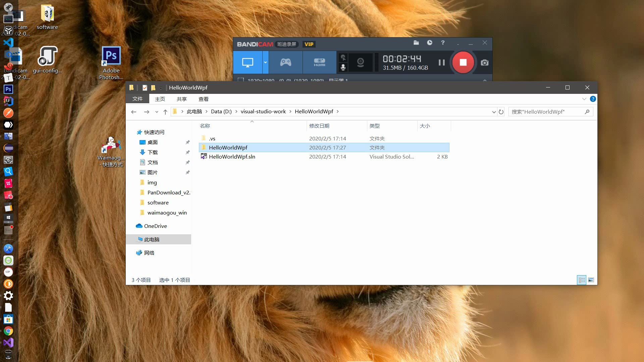Screen dimensions: 644x362
Task: Click the 文件 (File) menu tab
Action: tap(137, 99)
